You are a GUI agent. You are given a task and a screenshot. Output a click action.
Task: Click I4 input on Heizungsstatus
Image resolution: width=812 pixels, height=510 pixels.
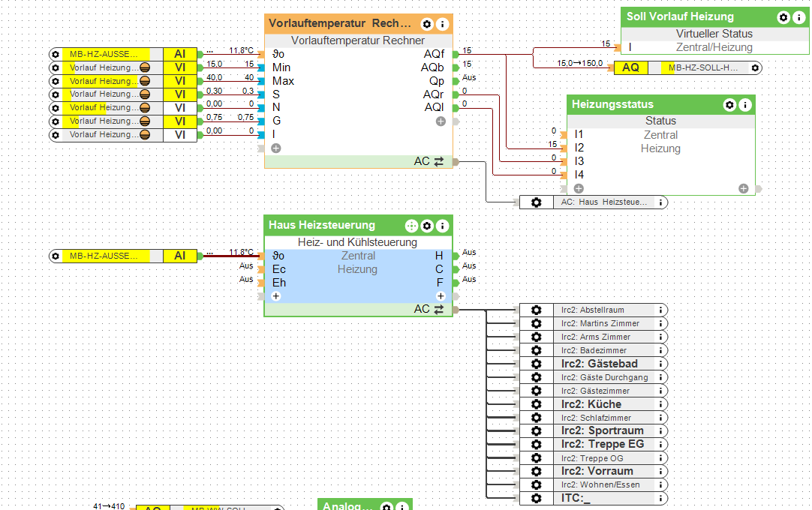(x=579, y=175)
